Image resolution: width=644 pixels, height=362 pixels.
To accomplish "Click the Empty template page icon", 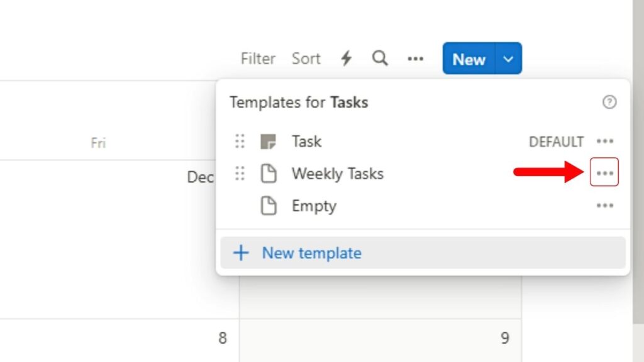I will point(269,206).
